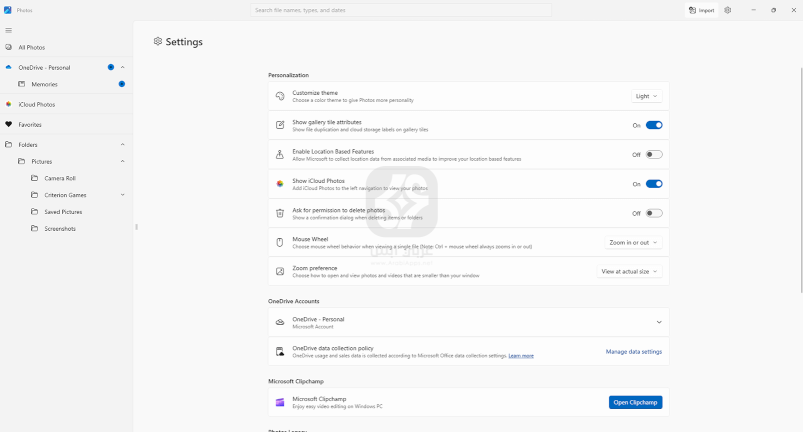Viewport: 803px width, 432px height.
Task: Click the Manage data settings link
Action: tap(633, 352)
